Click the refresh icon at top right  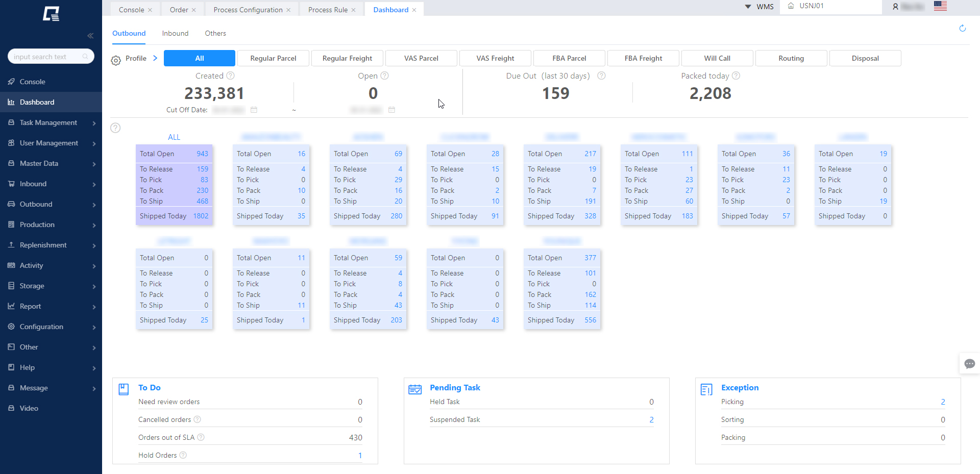(962, 29)
